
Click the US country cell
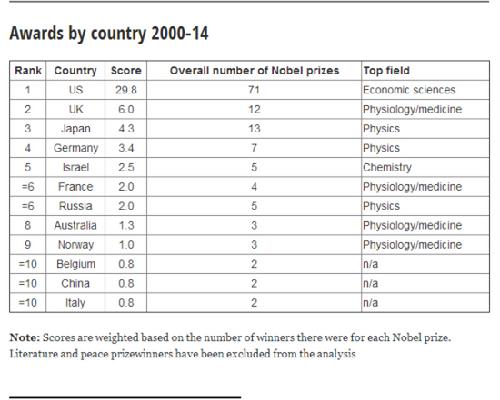(x=76, y=90)
